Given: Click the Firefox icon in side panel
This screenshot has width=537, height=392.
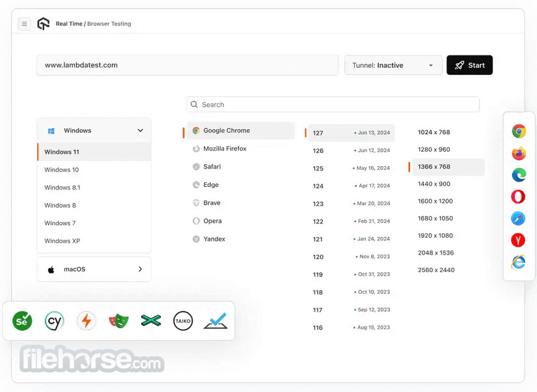Looking at the screenshot, I should [519, 153].
